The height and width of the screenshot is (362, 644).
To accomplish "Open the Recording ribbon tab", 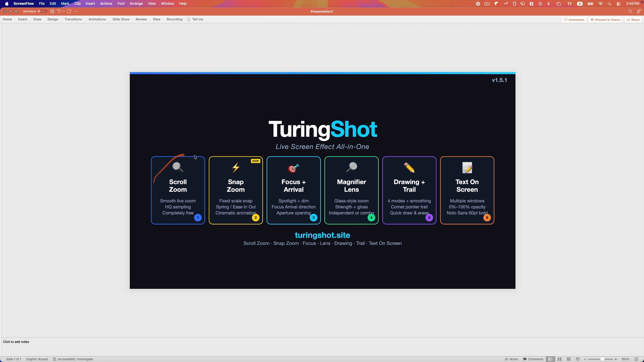I will (174, 19).
